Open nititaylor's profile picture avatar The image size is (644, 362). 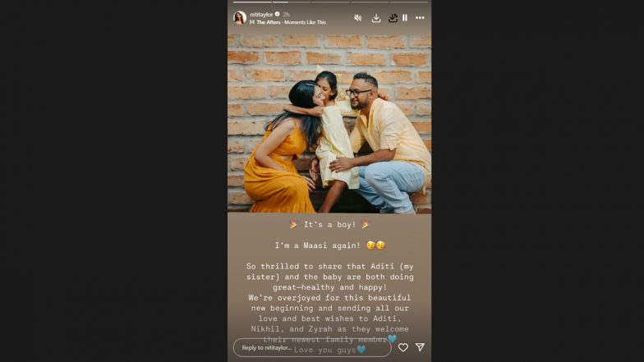pyautogui.click(x=240, y=18)
